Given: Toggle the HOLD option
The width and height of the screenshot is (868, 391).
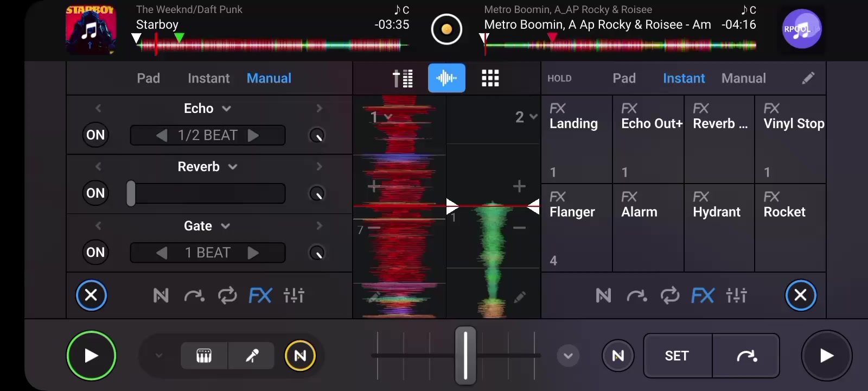Looking at the screenshot, I should [x=559, y=78].
